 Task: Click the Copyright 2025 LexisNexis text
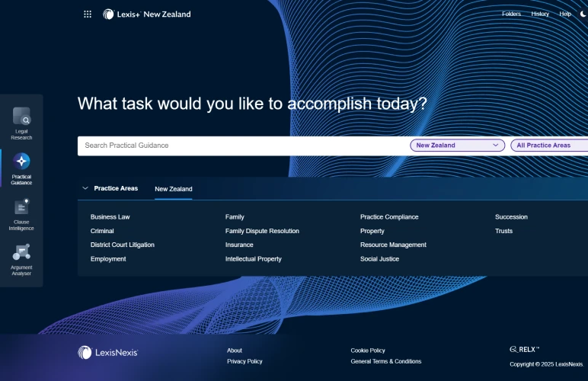point(546,364)
